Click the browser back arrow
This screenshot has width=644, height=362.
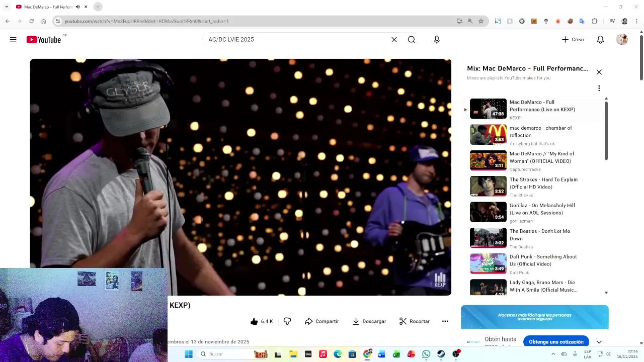click(7, 21)
